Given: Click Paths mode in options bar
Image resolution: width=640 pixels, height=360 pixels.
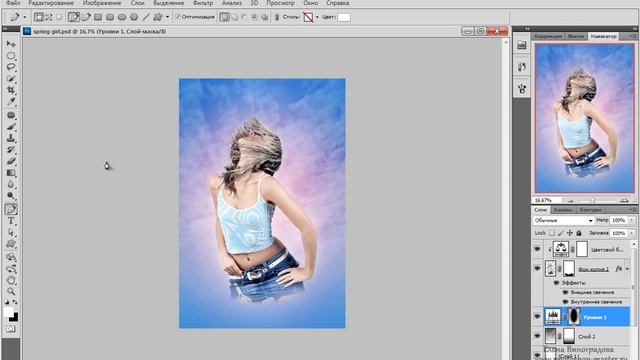Looking at the screenshot, I should [49, 17].
